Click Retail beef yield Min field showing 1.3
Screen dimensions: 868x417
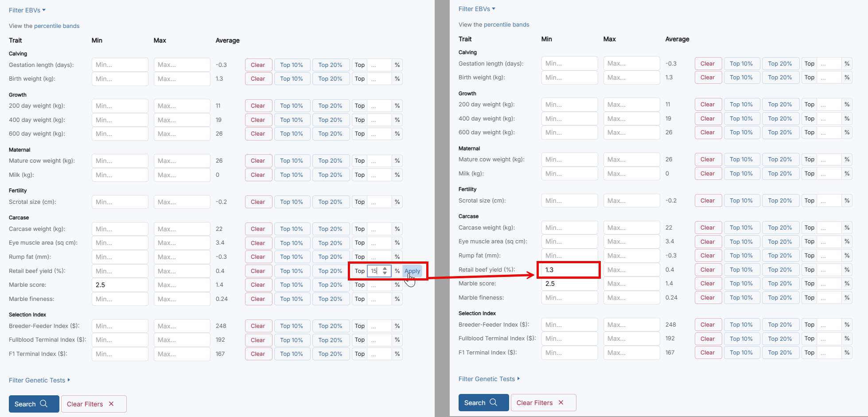569,270
